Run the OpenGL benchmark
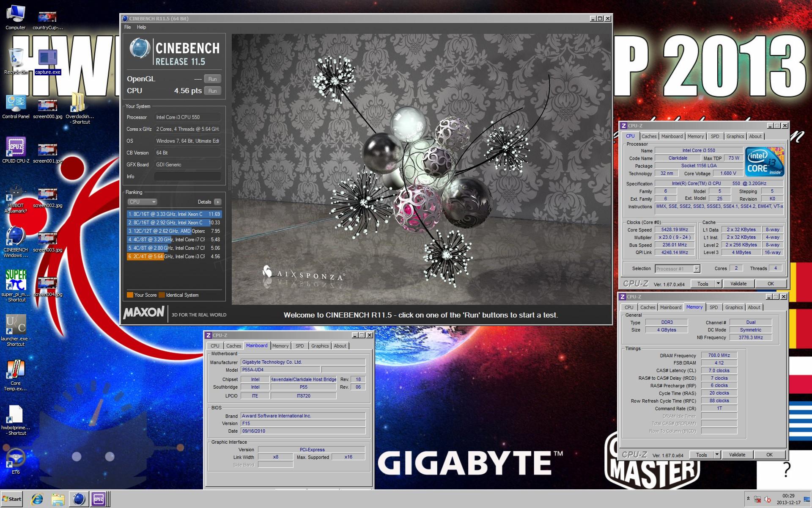The width and height of the screenshot is (812, 508). coord(212,79)
